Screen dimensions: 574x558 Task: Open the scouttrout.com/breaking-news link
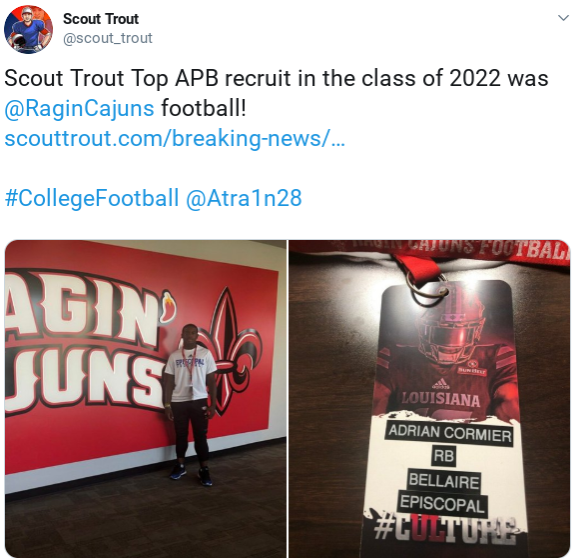tap(175, 139)
